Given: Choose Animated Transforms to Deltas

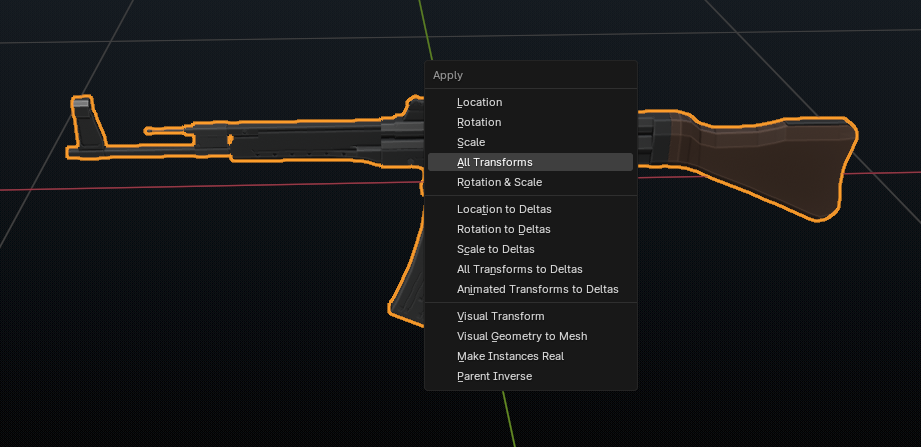Looking at the screenshot, I should coord(537,289).
